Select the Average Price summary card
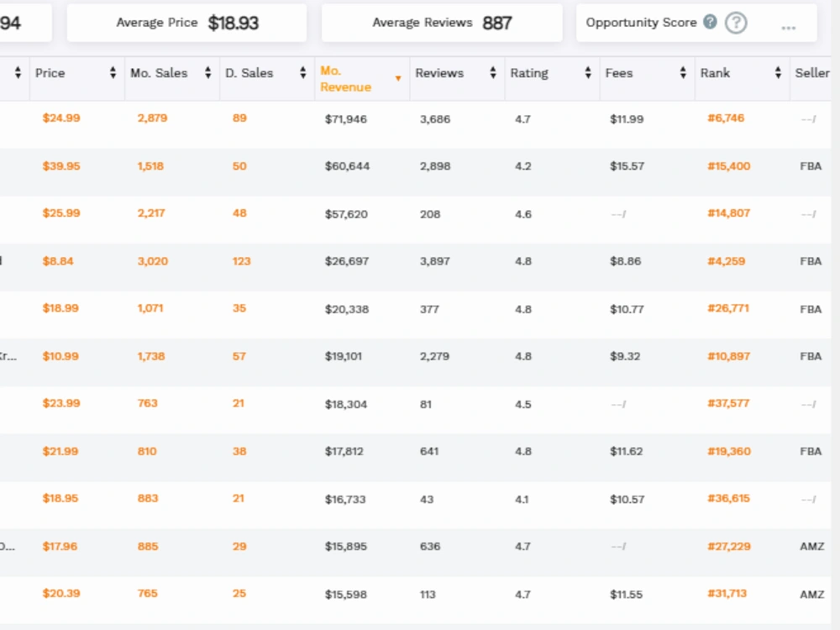This screenshot has height=630, width=840. coord(187,23)
